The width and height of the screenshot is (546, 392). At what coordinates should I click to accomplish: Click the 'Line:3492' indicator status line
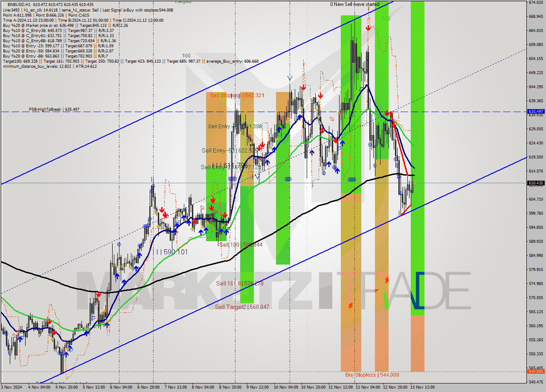click(87, 10)
